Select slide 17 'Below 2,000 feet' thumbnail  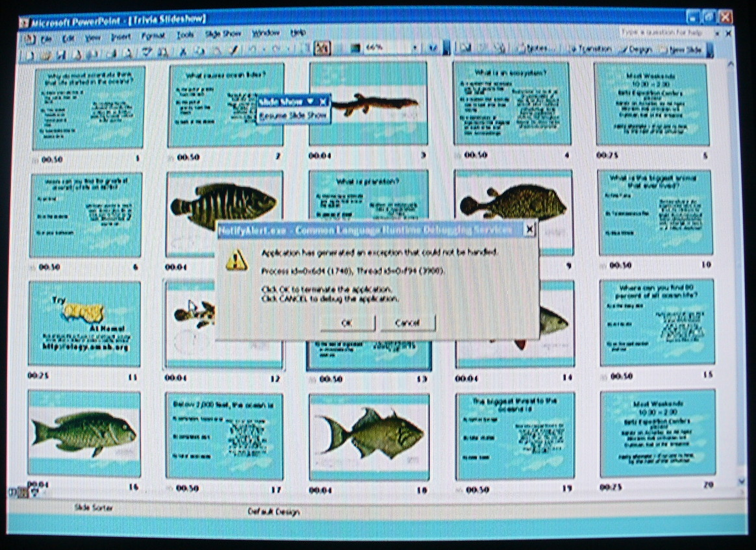pyautogui.click(x=224, y=435)
